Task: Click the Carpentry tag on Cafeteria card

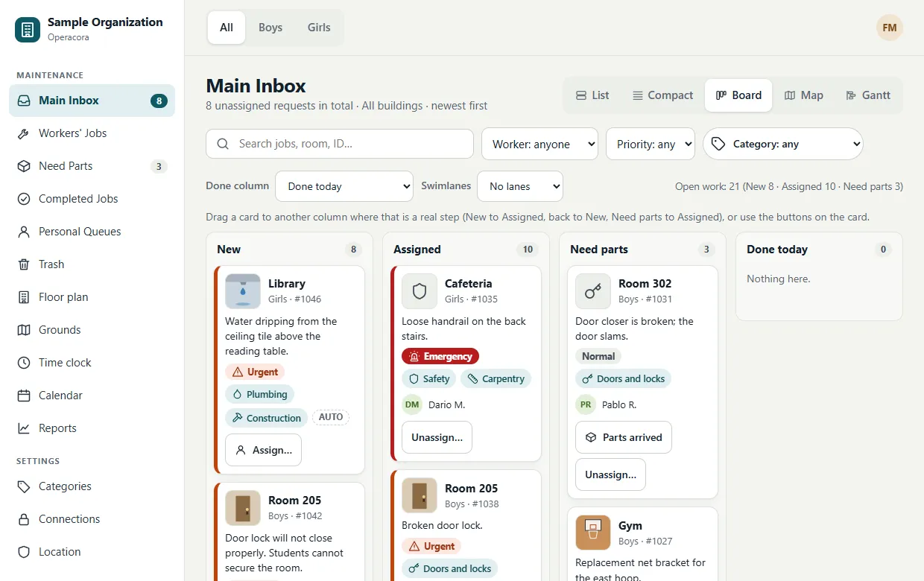Action: 496,378
